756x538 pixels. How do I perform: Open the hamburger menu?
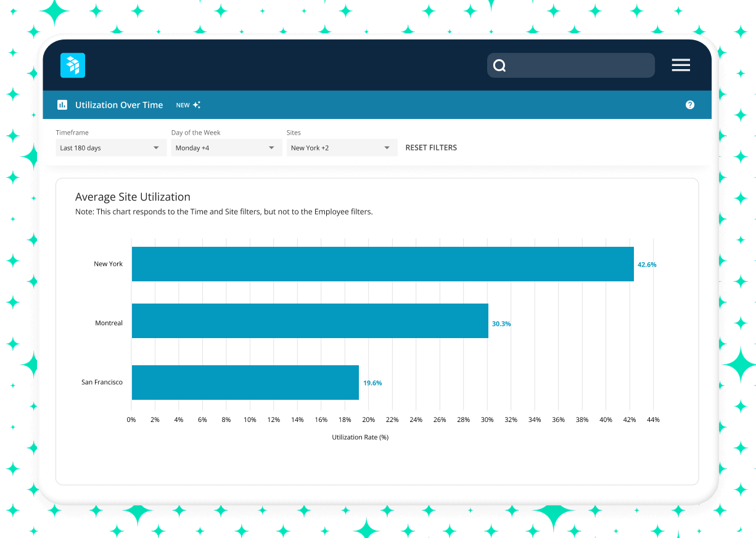(x=681, y=65)
